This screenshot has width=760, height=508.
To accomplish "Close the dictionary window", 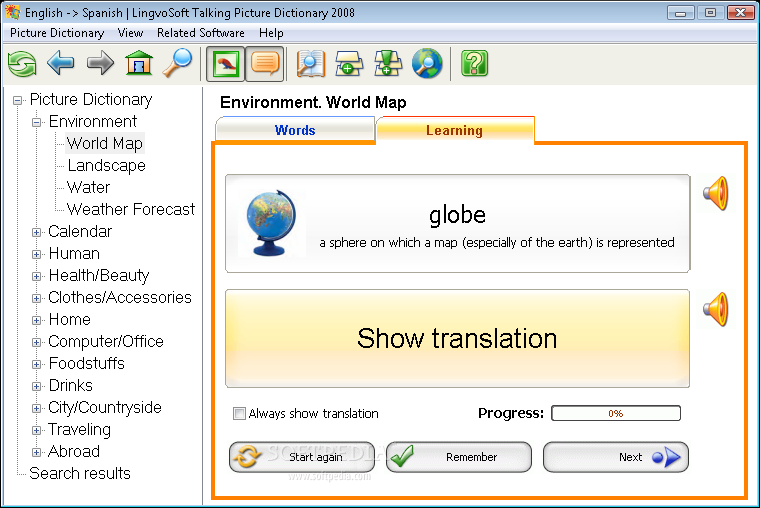I will [x=740, y=13].
